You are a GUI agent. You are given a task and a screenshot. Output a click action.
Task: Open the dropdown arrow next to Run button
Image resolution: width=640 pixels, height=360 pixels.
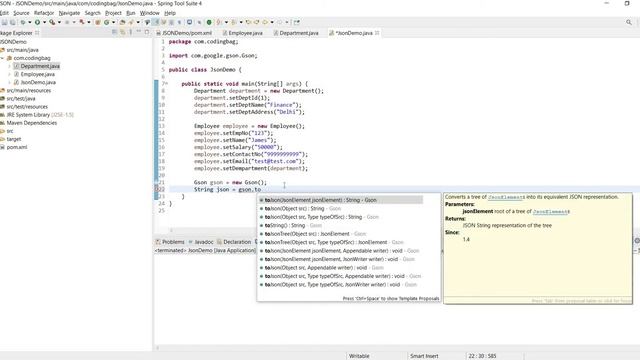(44, 22)
